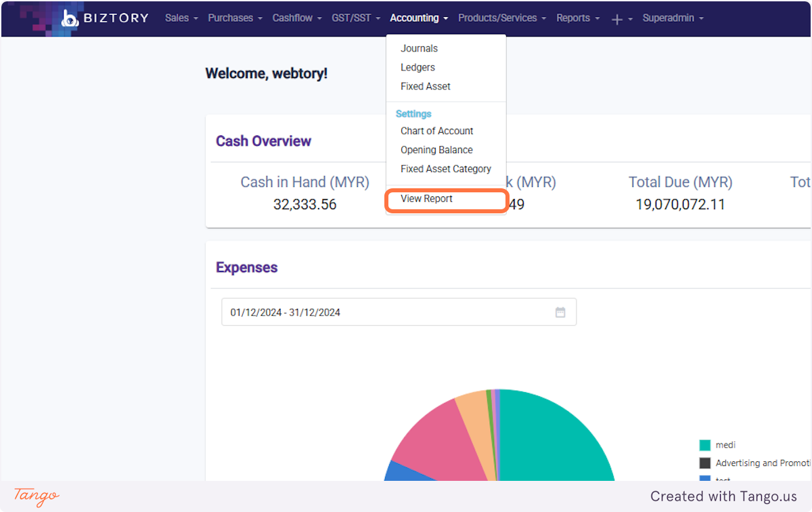The image size is (812, 512).
Task: Click the Welcome, webtory! greeting
Action: point(267,73)
